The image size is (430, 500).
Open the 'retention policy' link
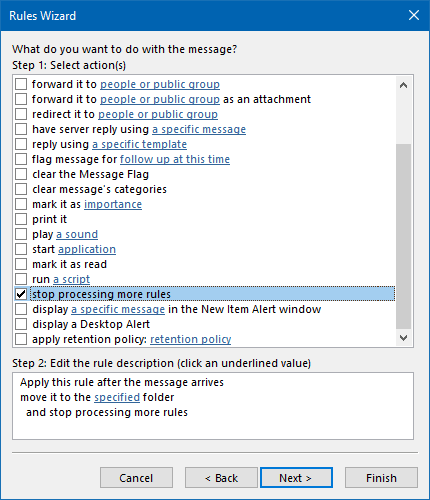coord(191,339)
